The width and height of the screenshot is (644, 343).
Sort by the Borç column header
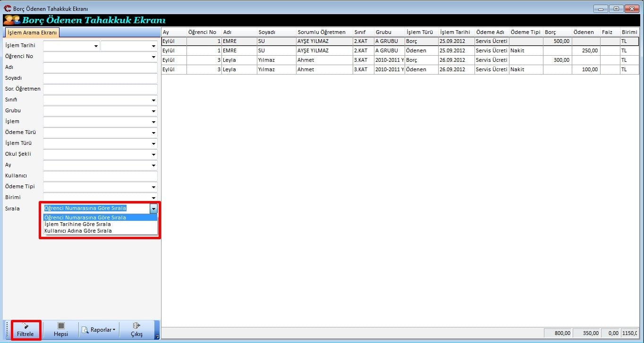click(557, 32)
